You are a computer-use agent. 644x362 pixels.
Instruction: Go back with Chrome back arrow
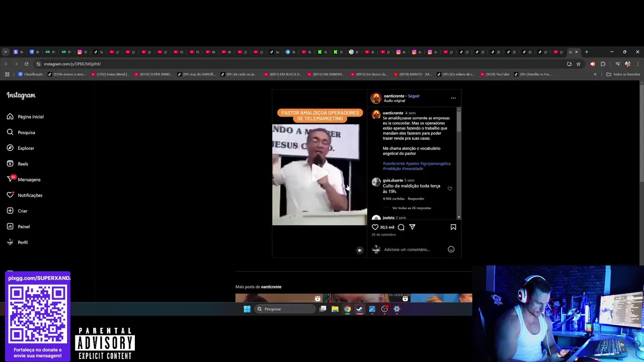(6, 64)
